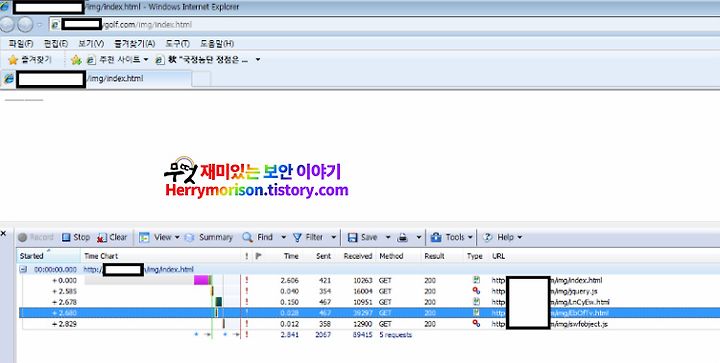Click the warning mark on the +0.000 row
Viewport: 720px width, 363px height.
click(x=247, y=280)
